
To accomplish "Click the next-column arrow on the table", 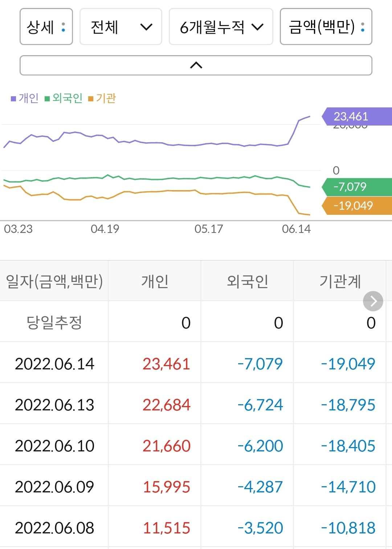I will [x=372, y=301].
